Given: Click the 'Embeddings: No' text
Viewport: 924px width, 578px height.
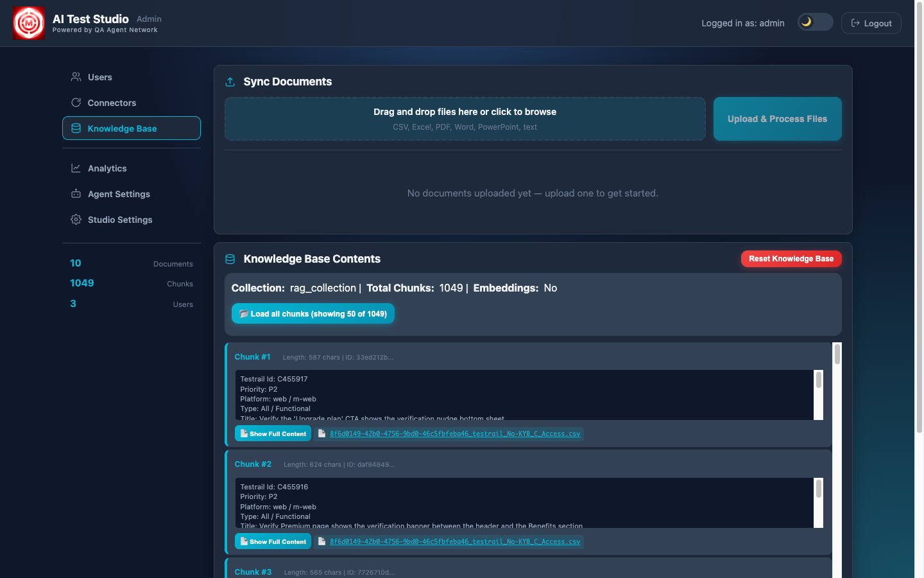Looking at the screenshot, I should pos(515,288).
